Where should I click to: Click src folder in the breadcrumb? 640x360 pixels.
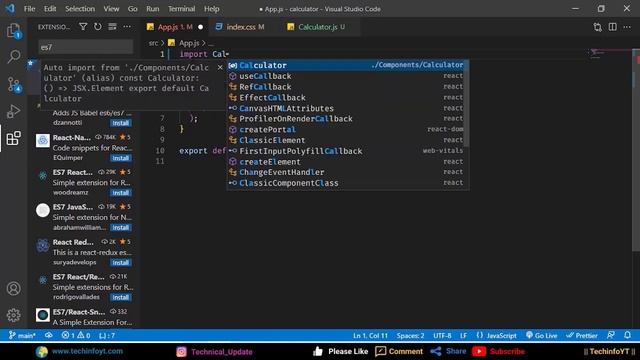click(153, 43)
